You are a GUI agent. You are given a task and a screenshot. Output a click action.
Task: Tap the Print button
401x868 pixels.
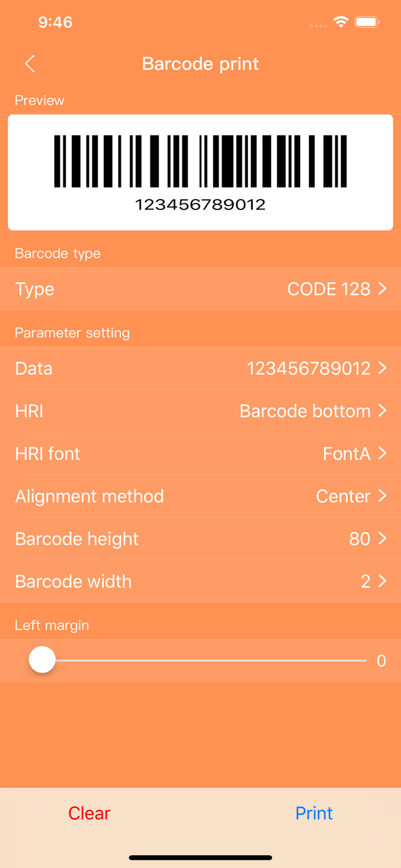314,812
